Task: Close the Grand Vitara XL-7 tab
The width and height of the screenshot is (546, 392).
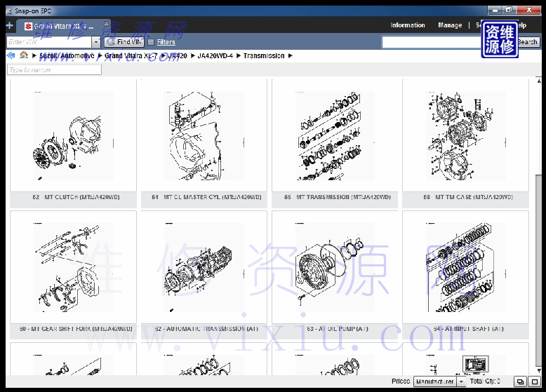Action: (x=106, y=24)
